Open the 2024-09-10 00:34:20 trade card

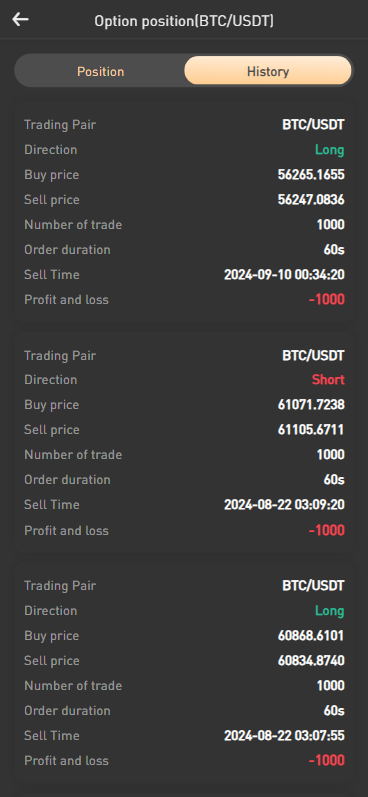(184, 212)
